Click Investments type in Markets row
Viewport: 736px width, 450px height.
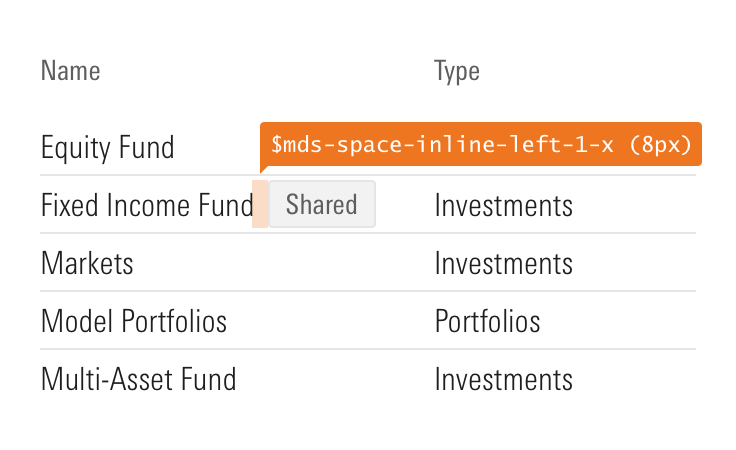(504, 264)
